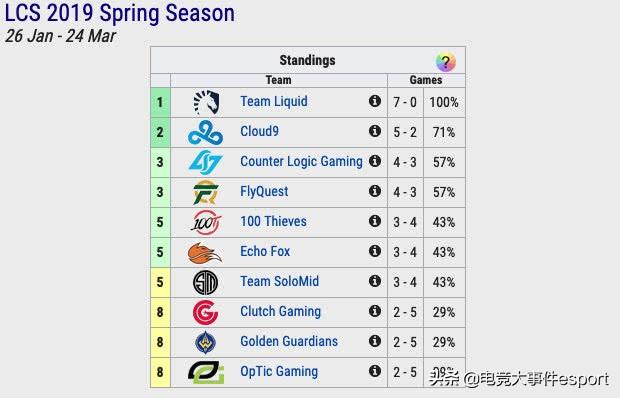Viewport: 620px width, 398px height.
Task: Click the TSM logo icon
Action: tap(205, 283)
